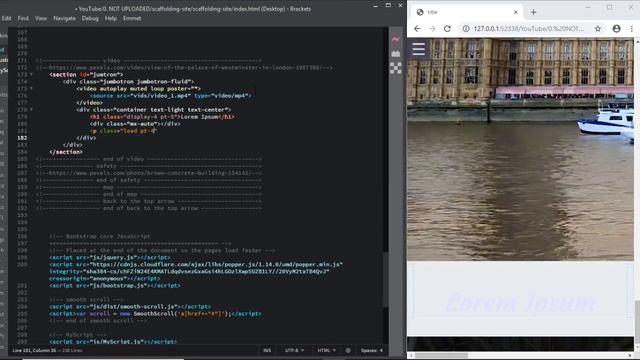Click the source src video_1.mp4 code line
This screenshot has height=360, width=640.
coord(170,96)
